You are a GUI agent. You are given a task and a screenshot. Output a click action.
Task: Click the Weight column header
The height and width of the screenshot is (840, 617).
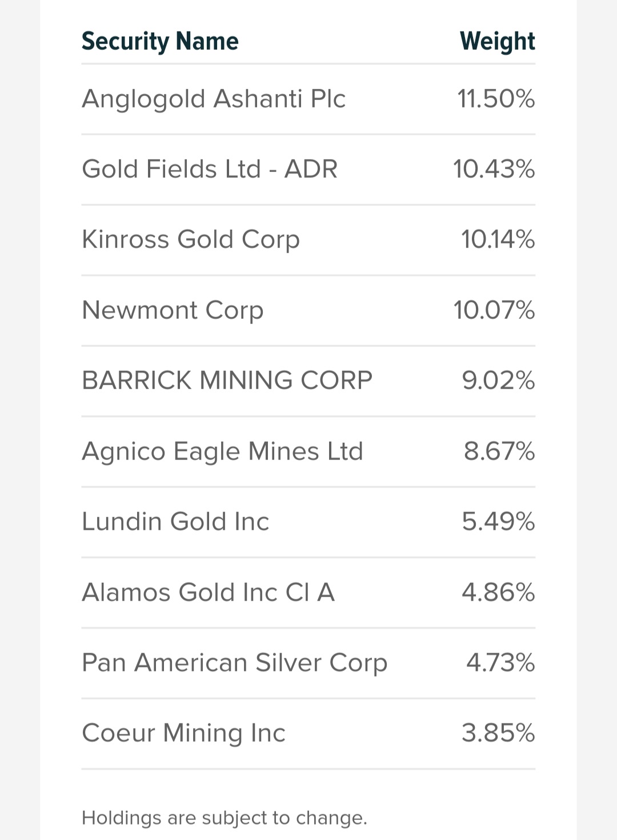pyautogui.click(x=498, y=41)
